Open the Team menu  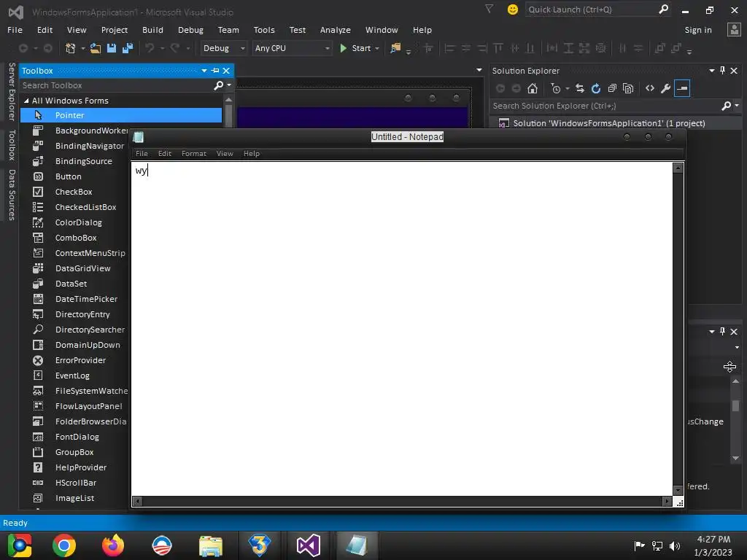point(228,30)
